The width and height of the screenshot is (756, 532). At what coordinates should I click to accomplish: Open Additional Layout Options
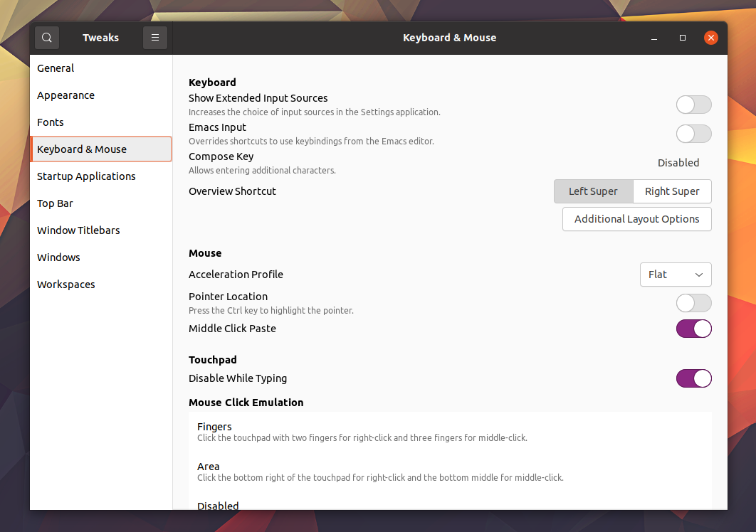coord(636,218)
